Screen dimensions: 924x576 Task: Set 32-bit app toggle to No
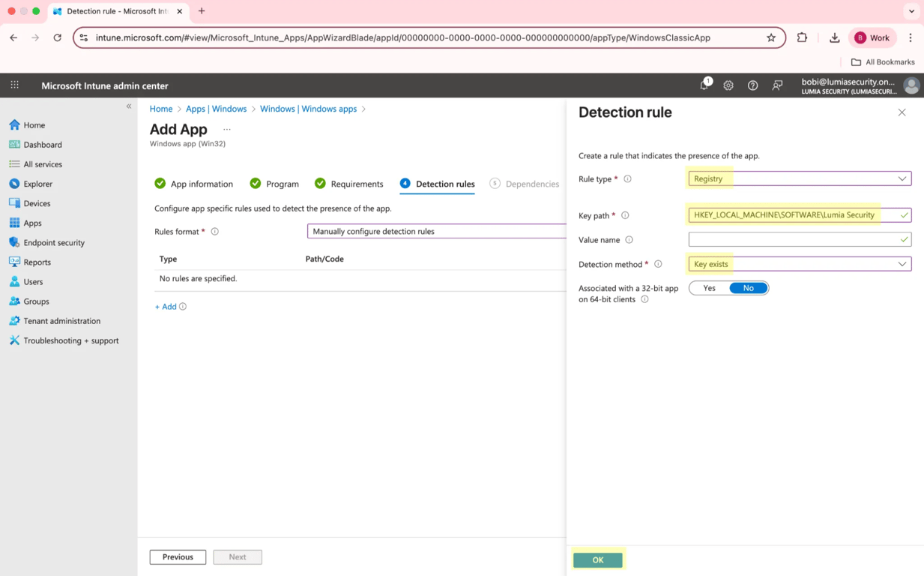click(749, 288)
